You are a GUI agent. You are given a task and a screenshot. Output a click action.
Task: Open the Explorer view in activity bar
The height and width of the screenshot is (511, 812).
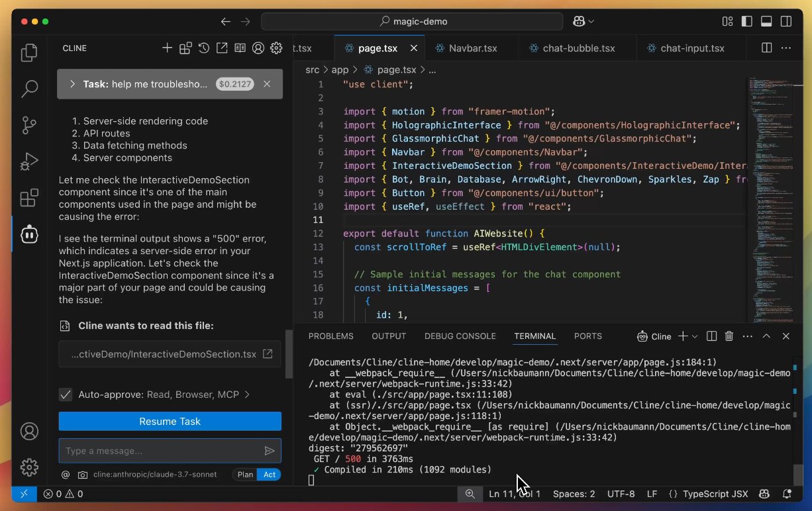point(29,53)
